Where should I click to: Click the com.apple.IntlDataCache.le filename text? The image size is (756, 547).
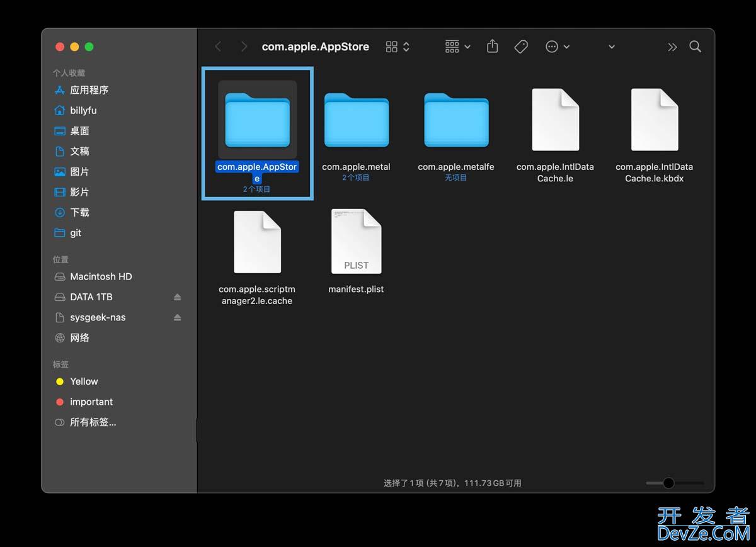pos(555,172)
